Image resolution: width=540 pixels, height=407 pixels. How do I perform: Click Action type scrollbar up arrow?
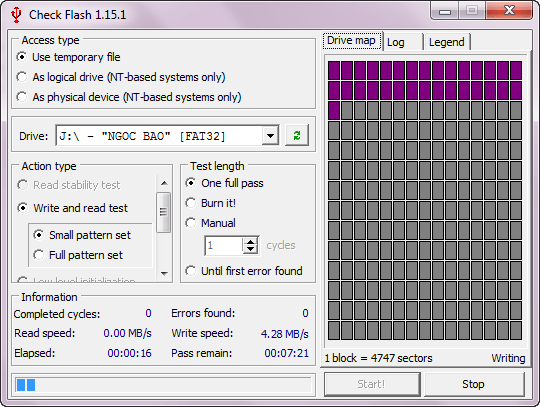coord(164,183)
